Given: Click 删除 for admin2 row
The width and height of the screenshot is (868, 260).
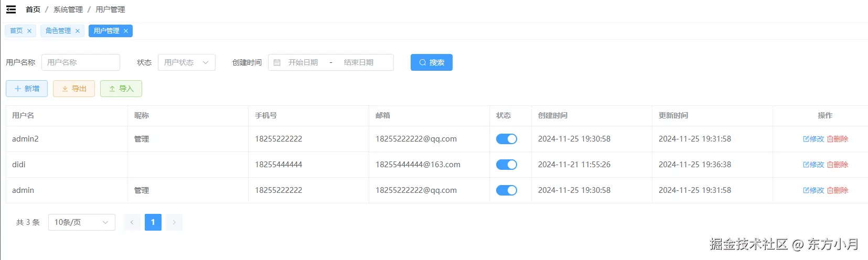Looking at the screenshot, I should tap(838, 139).
